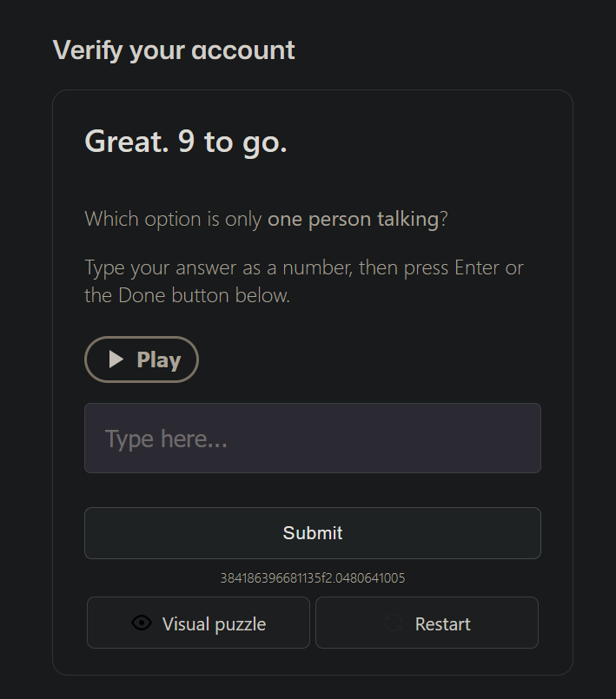Click the 'Which option is only' question text
This screenshot has height=699, width=616.
pos(173,219)
